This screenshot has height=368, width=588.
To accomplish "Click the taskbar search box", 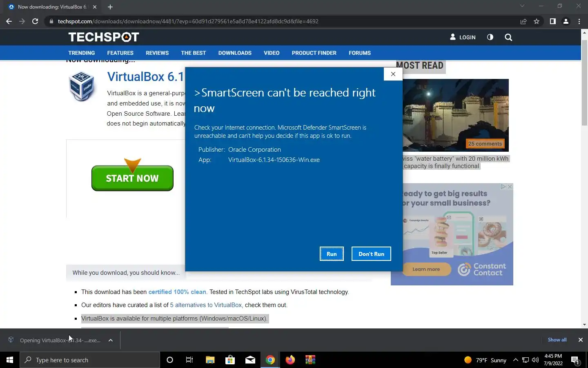I will click(90, 360).
